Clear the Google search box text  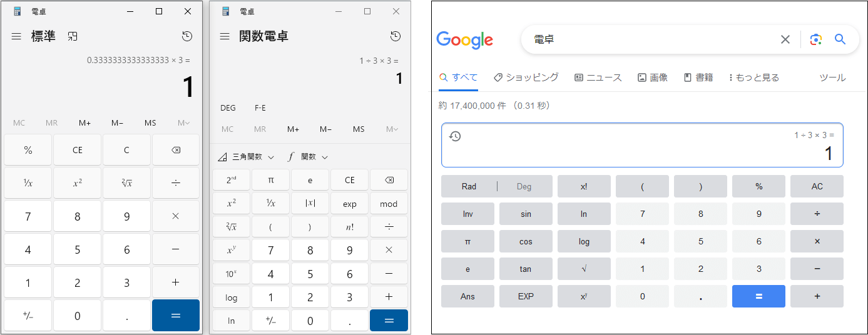point(785,39)
